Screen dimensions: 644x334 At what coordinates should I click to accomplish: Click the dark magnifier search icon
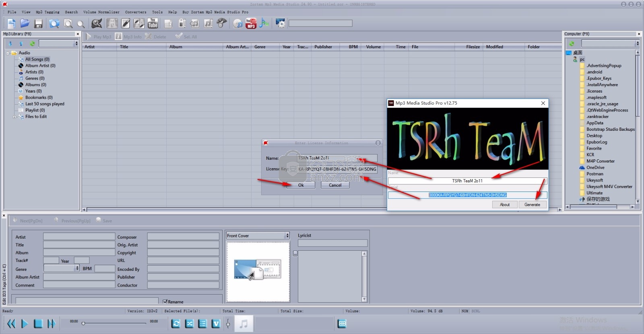click(x=97, y=23)
